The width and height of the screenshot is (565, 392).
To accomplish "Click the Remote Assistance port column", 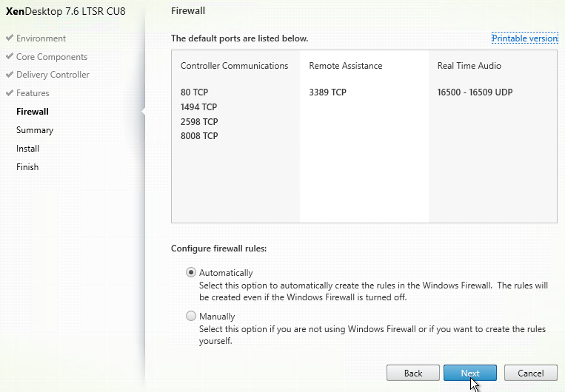I will 364,136.
